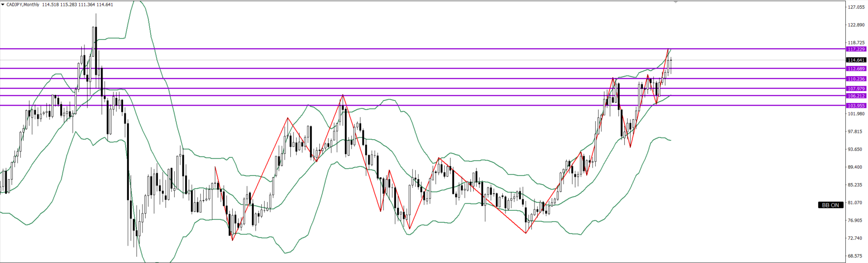Click the CADJPY,Monthly chart title
The image size is (868, 263).
click(24, 5)
